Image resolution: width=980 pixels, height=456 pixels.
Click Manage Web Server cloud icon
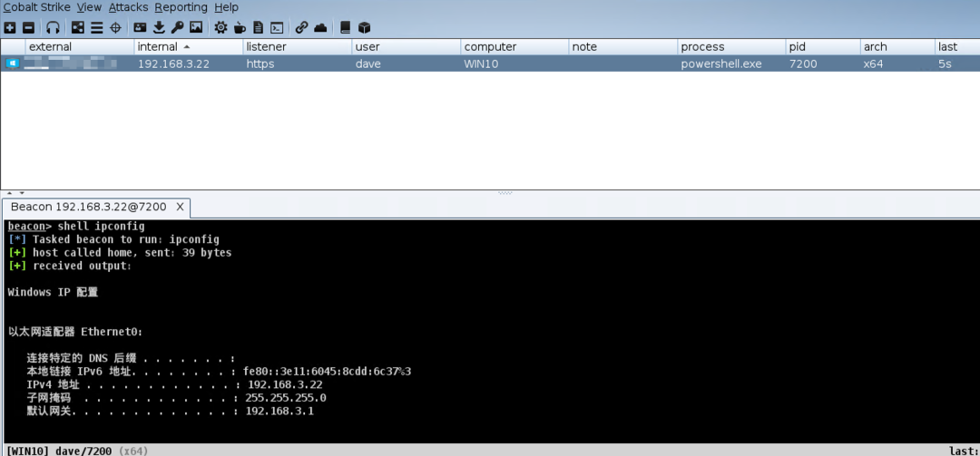click(x=320, y=27)
